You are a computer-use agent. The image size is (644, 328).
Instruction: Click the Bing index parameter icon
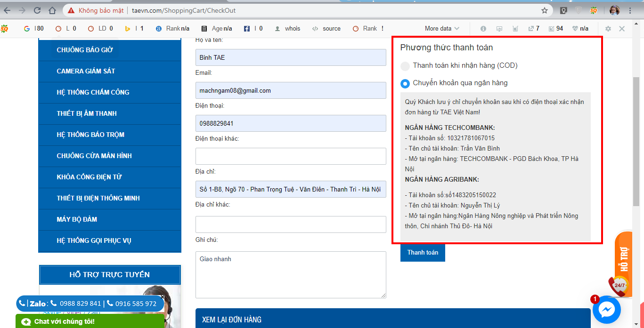click(x=128, y=29)
